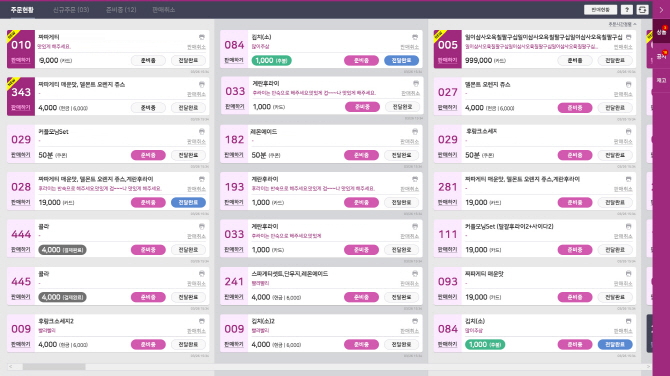Click printer icon on order 444 콜라
This screenshot has height=376, width=670.
(x=202, y=226)
